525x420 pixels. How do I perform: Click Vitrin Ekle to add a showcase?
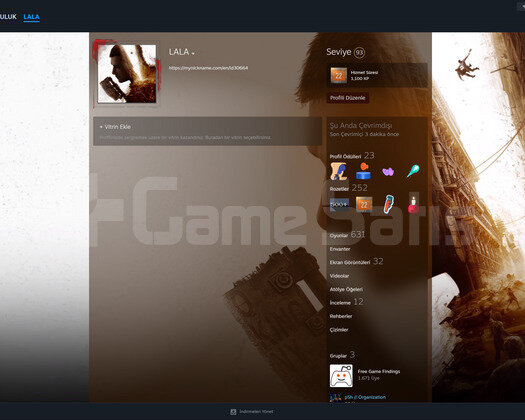(x=115, y=127)
